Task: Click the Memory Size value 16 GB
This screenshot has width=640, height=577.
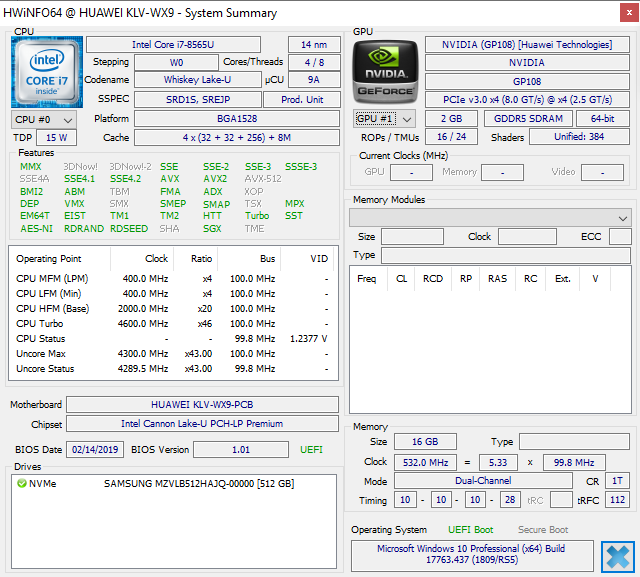Action: (425, 442)
